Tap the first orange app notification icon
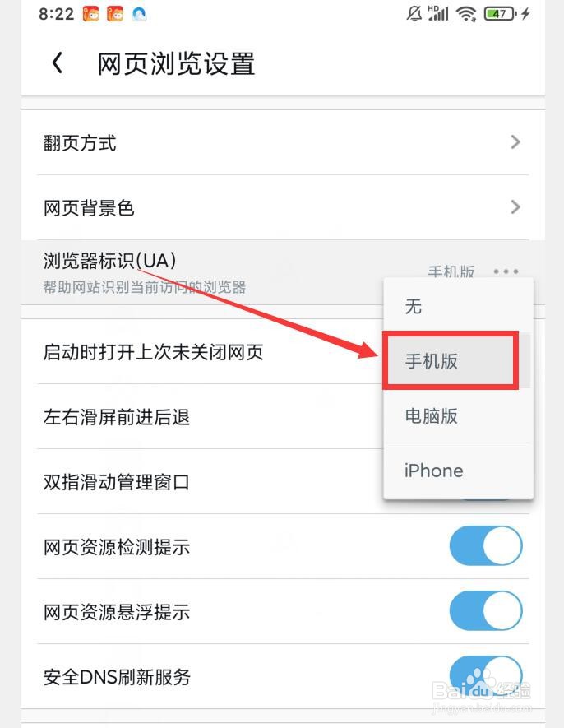Viewport: 564px width, 728px height. (91, 14)
